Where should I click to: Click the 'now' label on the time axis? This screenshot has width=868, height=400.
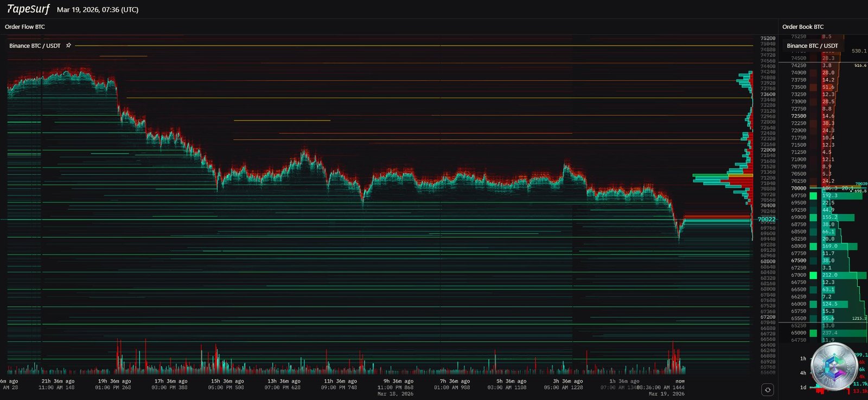click(x=680, y=381)
